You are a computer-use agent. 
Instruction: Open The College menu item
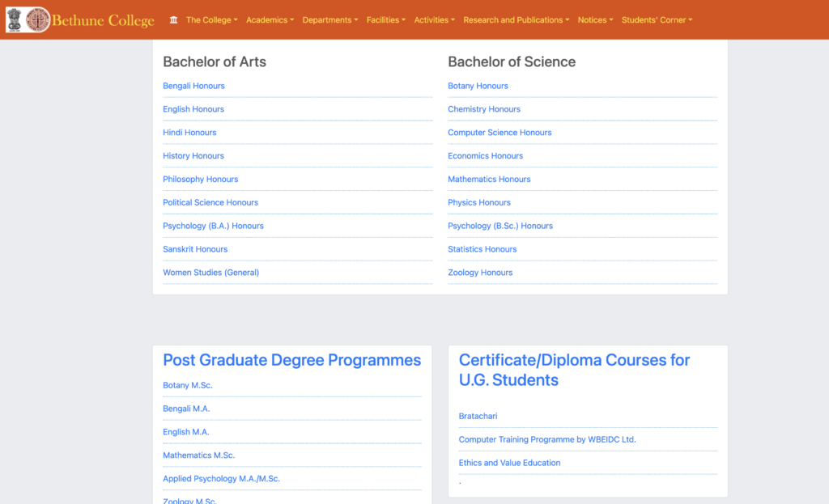[211, 19]
